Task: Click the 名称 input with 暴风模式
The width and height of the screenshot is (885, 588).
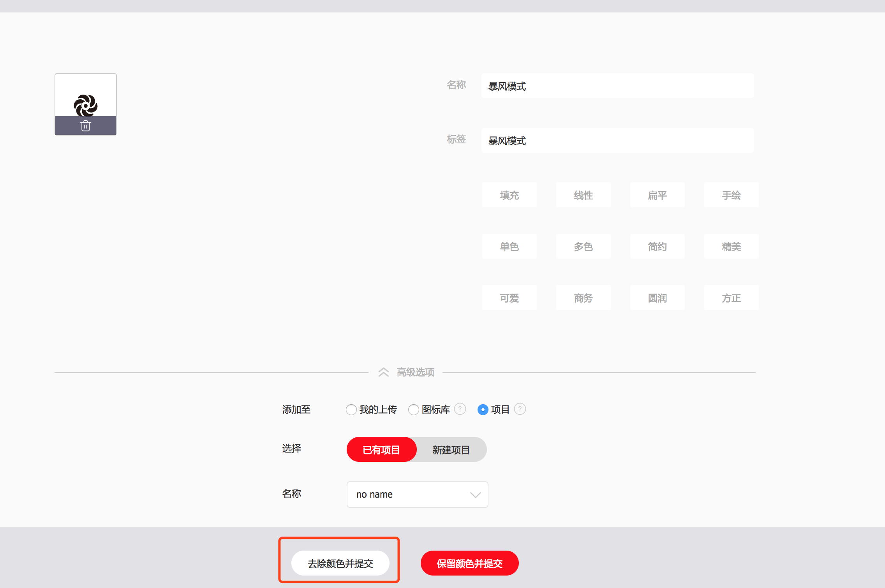Action: (x=617, y=86)
